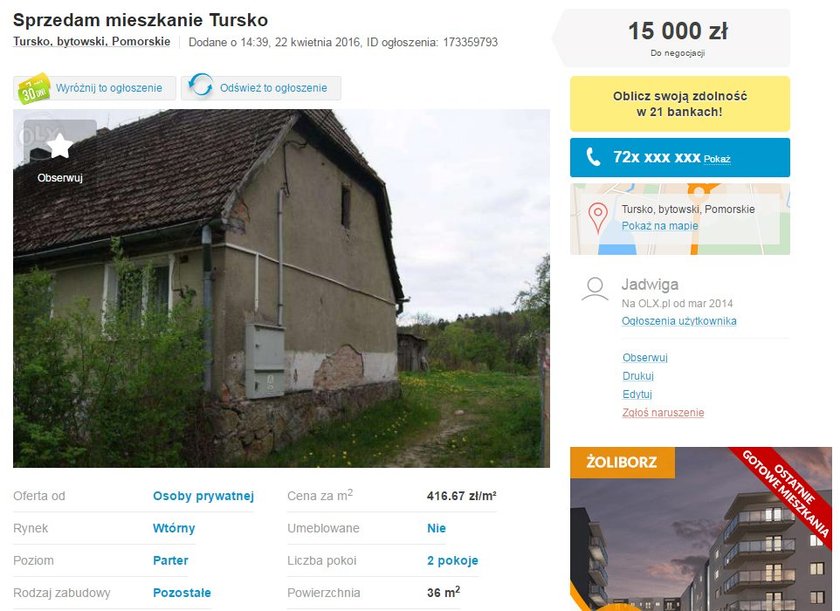View Ogłoszenia użytkownika link
The width and height of the screenshot is (840, 611).
(679, 321)
